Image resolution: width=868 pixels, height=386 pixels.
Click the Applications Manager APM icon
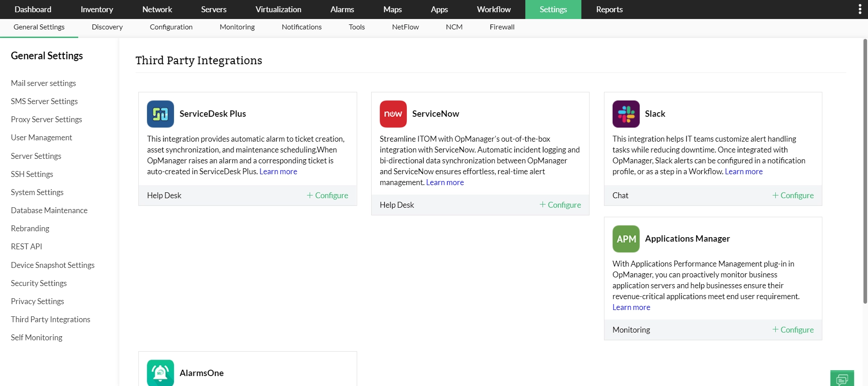(x=626, y=239)
